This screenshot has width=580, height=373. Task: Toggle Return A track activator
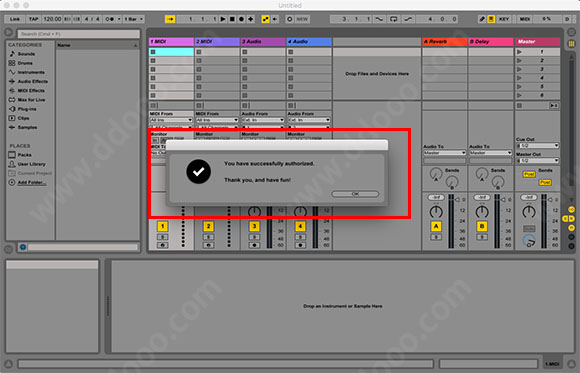pos(436,226)
